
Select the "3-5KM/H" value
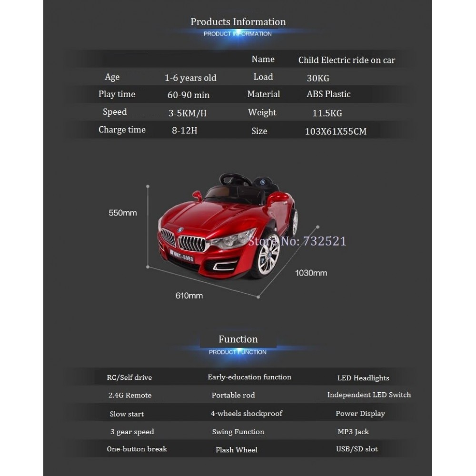click(x=188, y=113)
